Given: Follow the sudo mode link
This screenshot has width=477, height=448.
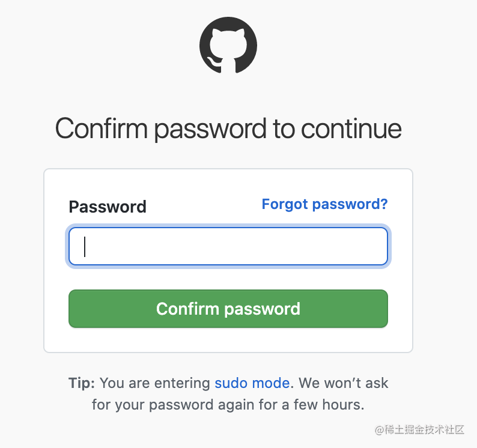Looking at the screenshot, I should click(252, 383).
